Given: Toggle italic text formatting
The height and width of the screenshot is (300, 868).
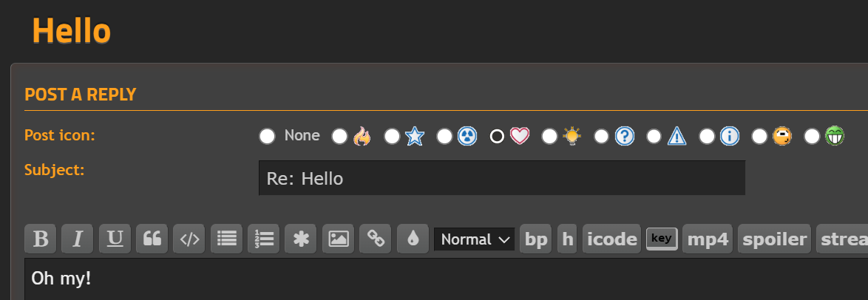Looking at the screenshot, I should coord(78,239).
